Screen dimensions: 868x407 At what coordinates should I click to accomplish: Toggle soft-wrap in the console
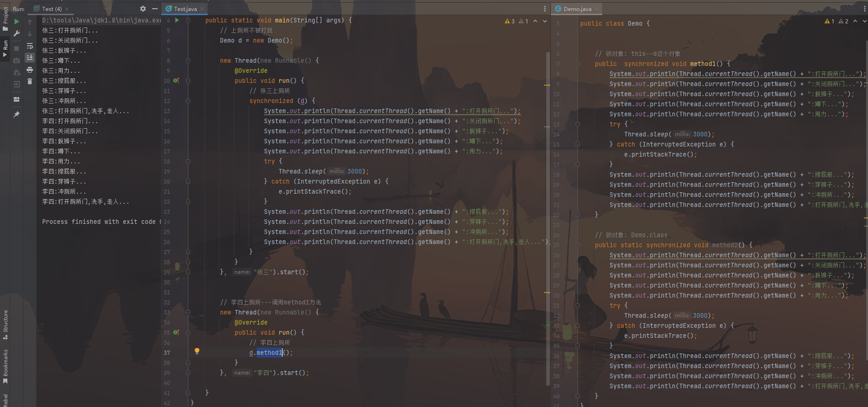pos(30,46)
